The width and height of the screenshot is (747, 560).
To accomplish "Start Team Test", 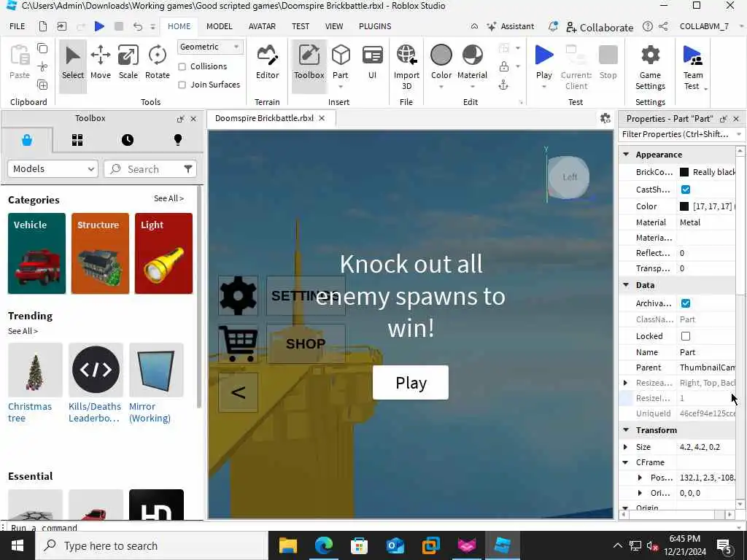I will tap(693, 66).
